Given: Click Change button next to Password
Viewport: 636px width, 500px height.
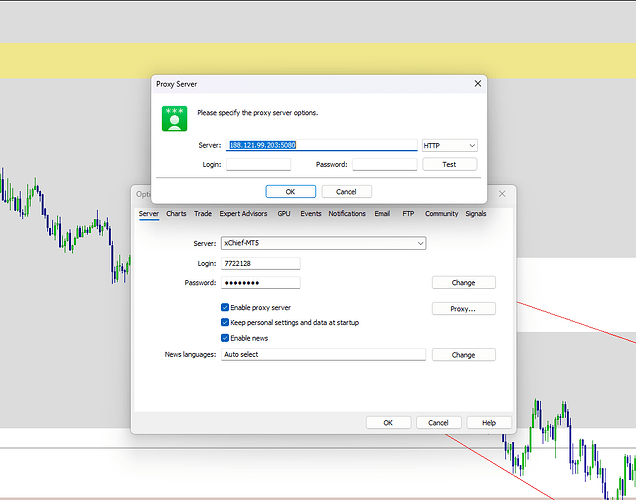Looking at the screenshot, I should click(464, 283).
